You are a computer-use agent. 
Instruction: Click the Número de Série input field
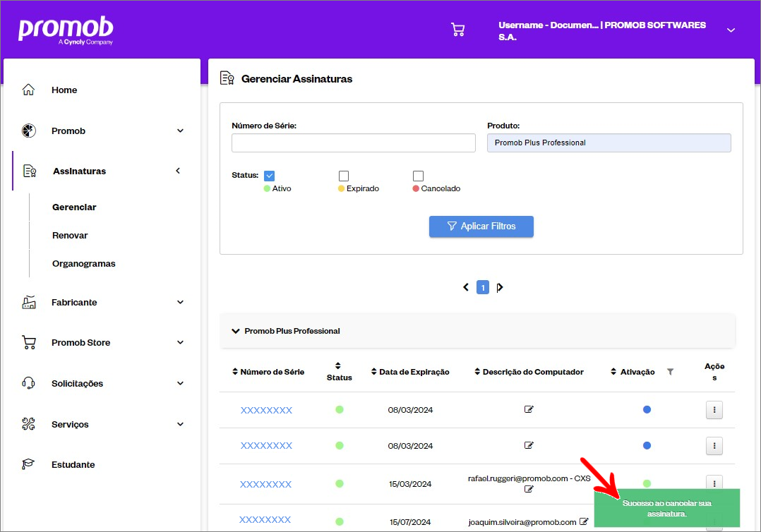[353, 143]
